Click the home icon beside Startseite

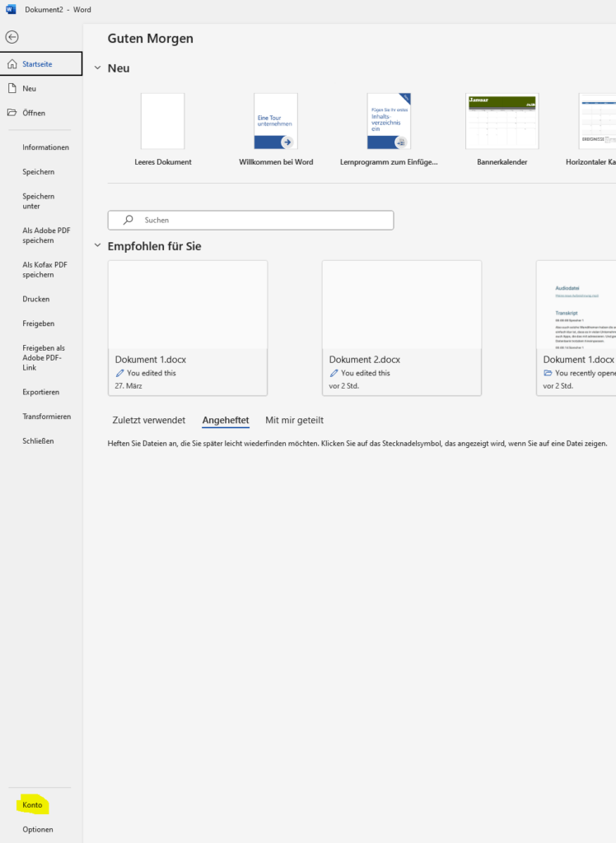[12, 64]
